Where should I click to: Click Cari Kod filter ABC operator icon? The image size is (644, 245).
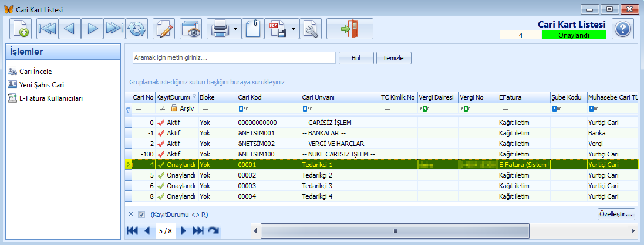[x=242, y=109]
